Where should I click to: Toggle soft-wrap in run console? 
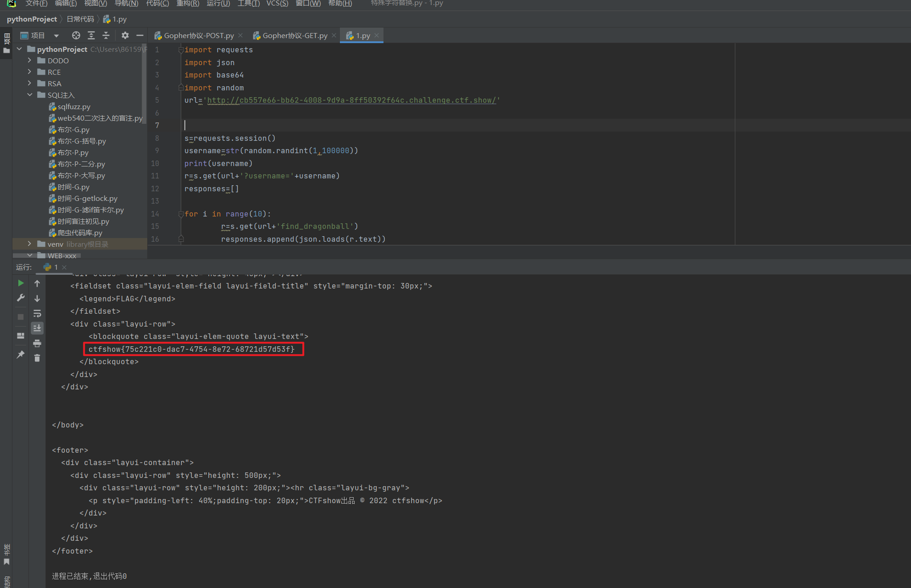[37, 313]
